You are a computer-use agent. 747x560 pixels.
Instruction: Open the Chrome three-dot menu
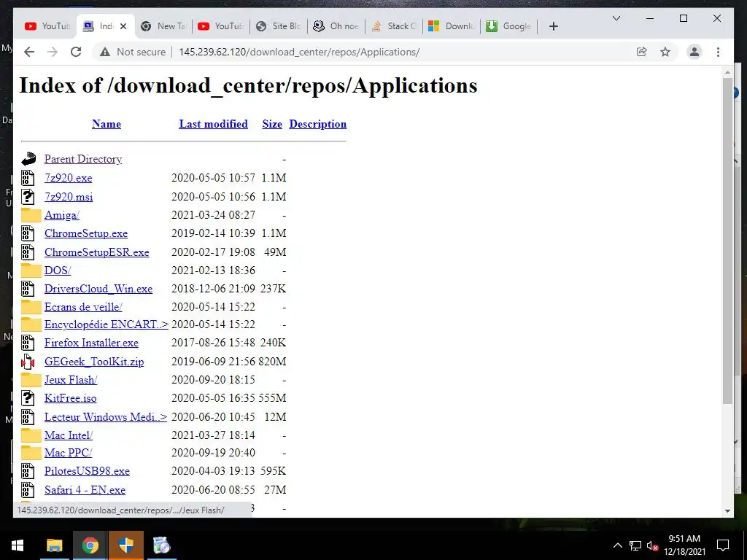pos(718,52)
